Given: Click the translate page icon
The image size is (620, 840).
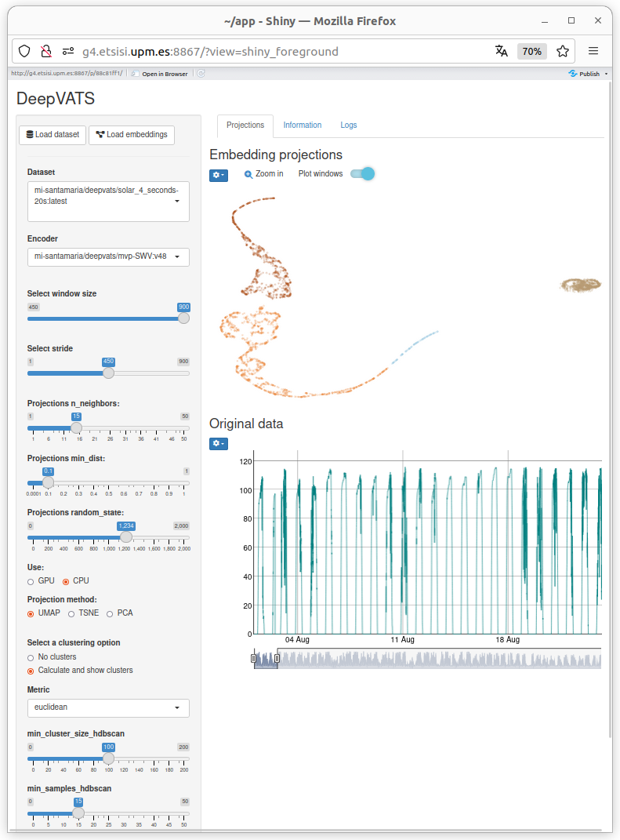Looking at the screenshot, I should click(x=501, y=52).
